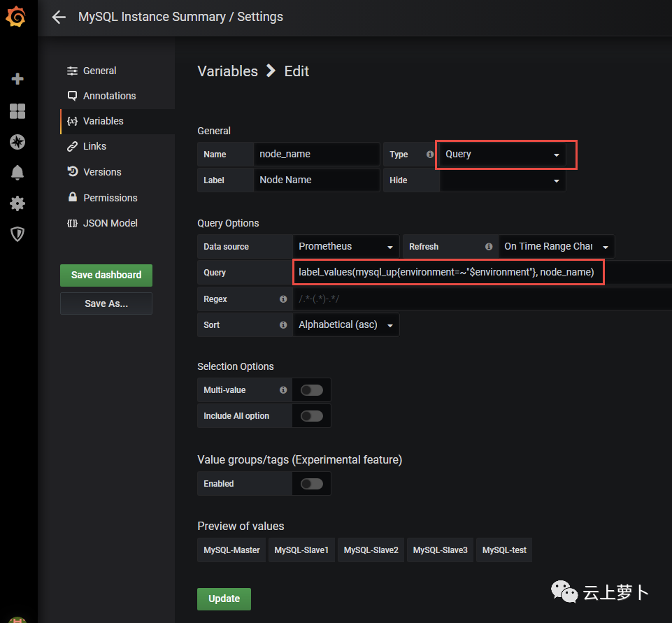The width and height of the screenshot is (672, 623).
Task: Open the Sort dropdown Alphabetical (asc)
Action: pos(345,324)
